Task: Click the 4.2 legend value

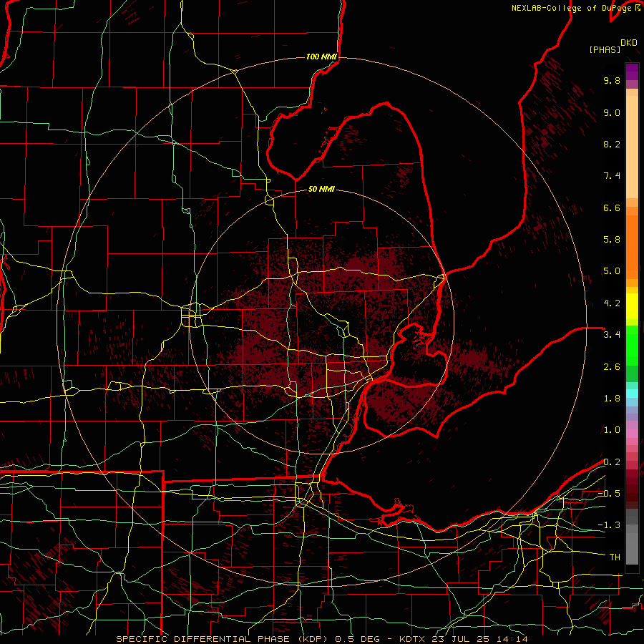Action: [612, 303]
